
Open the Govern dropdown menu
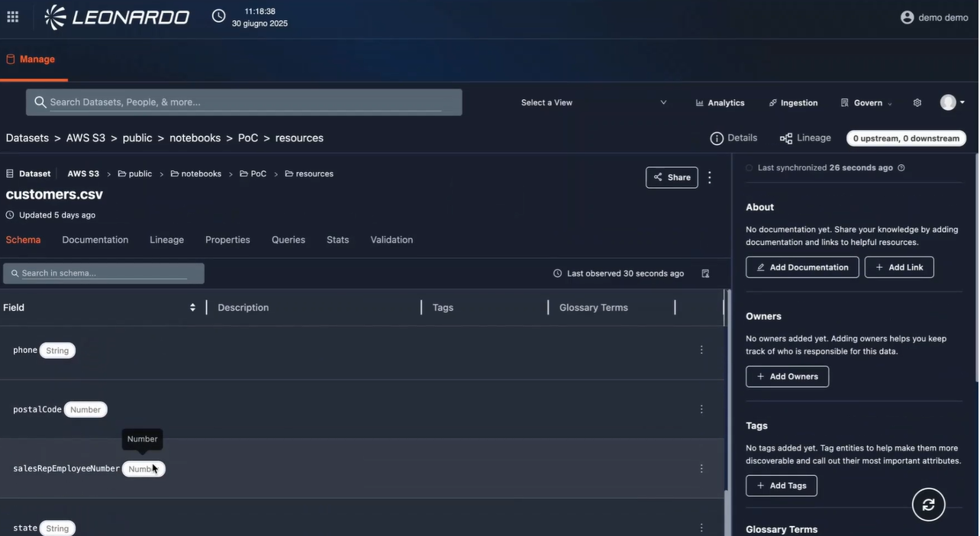click(867, 102)
